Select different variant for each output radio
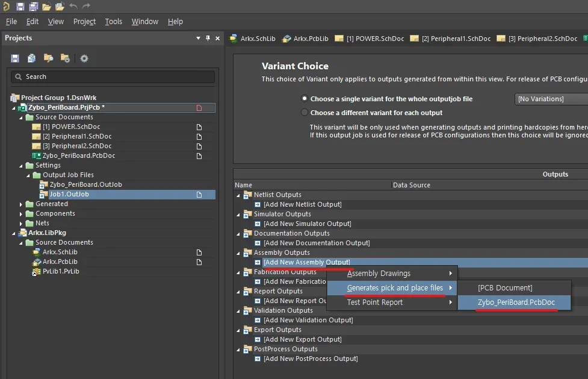The height and width of the screenshot is (379, 588). pyautogui.click(x=304, y=113)
